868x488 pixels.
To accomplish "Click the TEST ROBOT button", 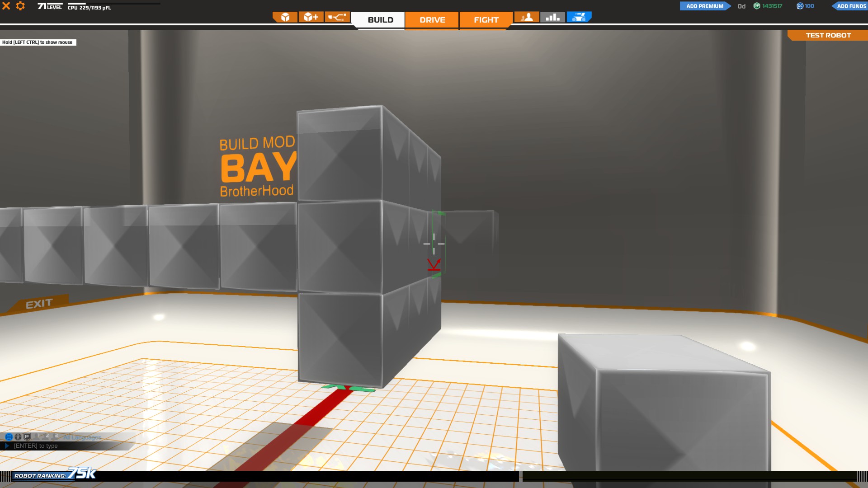I will 828,35.
